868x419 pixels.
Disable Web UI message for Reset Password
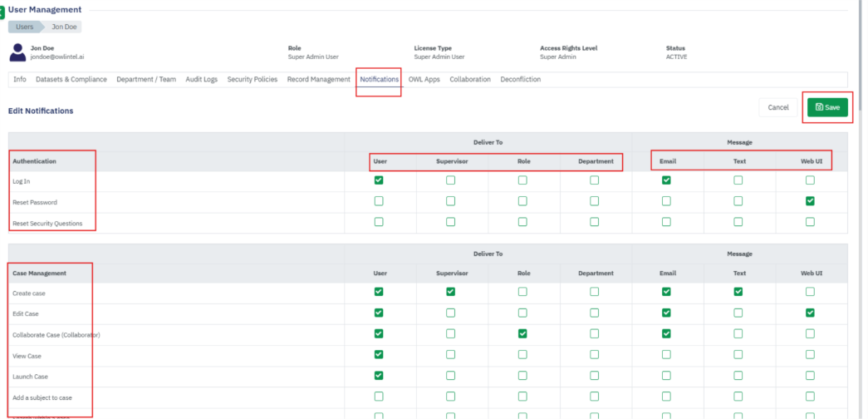(x=810, y=201)
